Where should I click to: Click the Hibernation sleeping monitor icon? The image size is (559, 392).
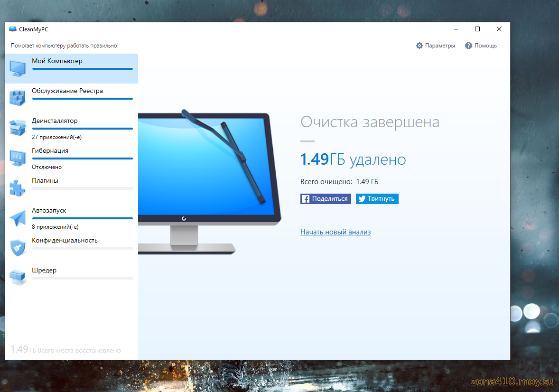click(18, 158)
